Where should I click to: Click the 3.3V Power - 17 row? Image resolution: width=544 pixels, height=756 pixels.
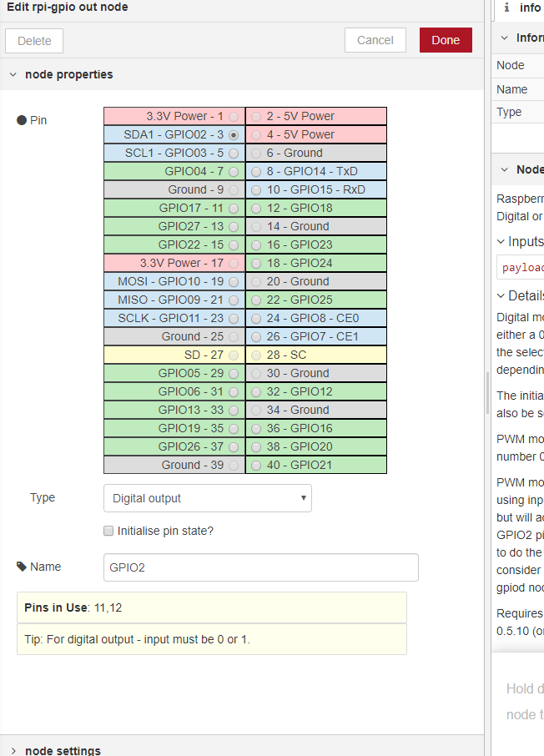click(174, 263)
